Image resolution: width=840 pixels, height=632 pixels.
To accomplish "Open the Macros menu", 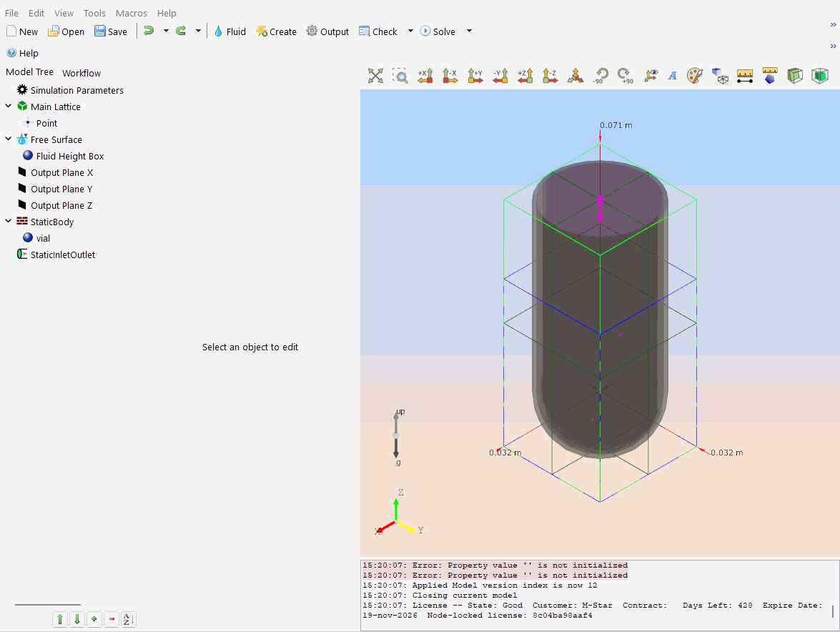I will coord(131,13).
